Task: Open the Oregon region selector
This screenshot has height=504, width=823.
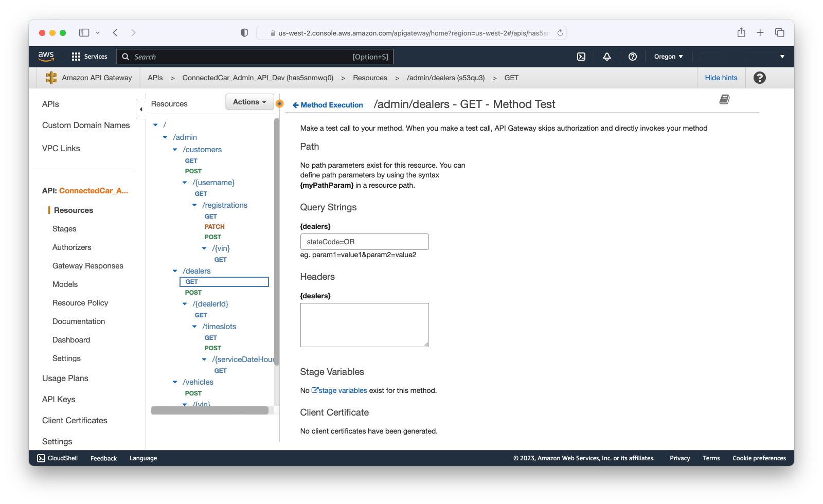Action: click(x=668, y=57)
